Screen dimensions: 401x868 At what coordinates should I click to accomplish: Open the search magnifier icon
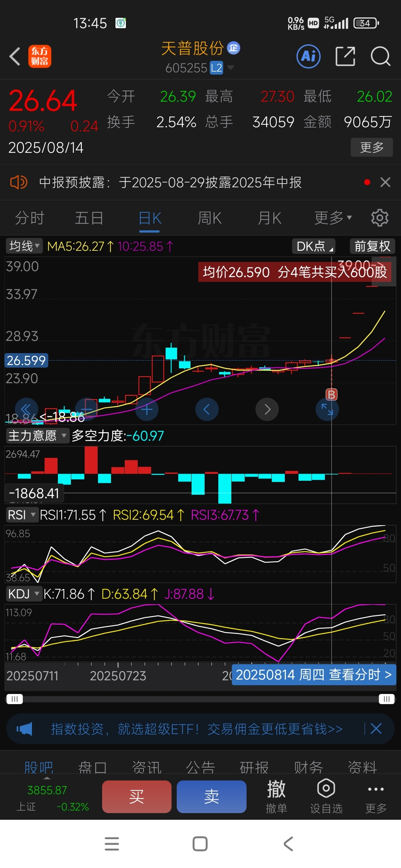pos(381,56)
